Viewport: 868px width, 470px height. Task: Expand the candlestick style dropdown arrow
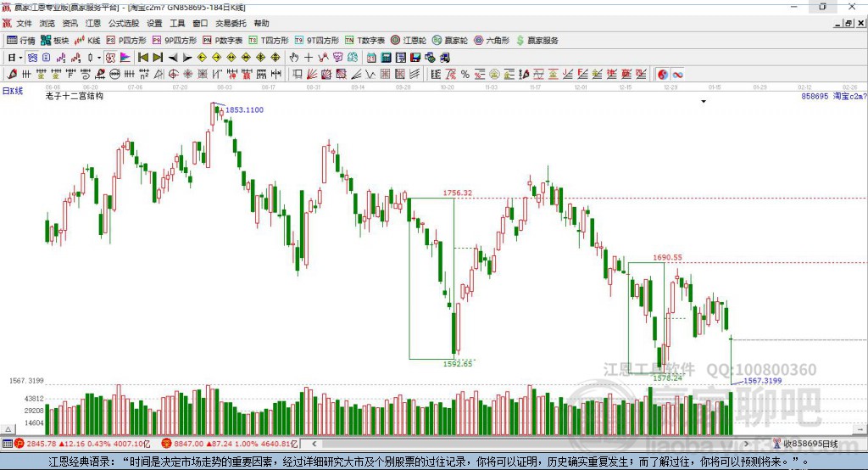click(99, 58)
